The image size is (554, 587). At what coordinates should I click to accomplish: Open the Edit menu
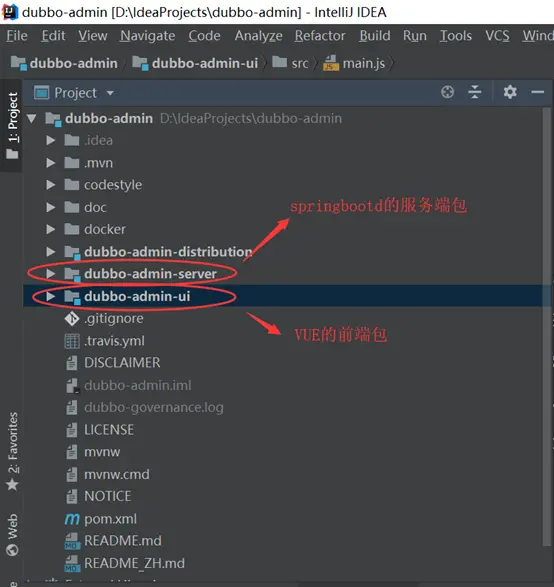(x=53, y=36)
